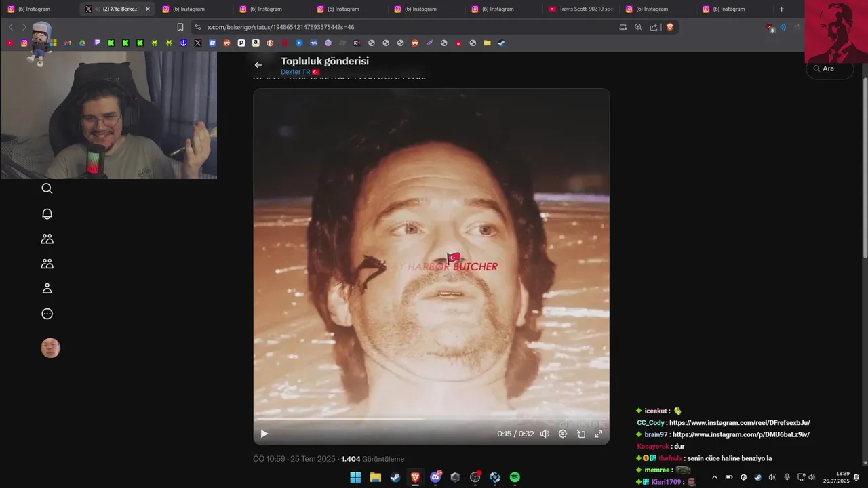Open X notifications bell
This screenshot has height=488, width=868.
(47, 213)
